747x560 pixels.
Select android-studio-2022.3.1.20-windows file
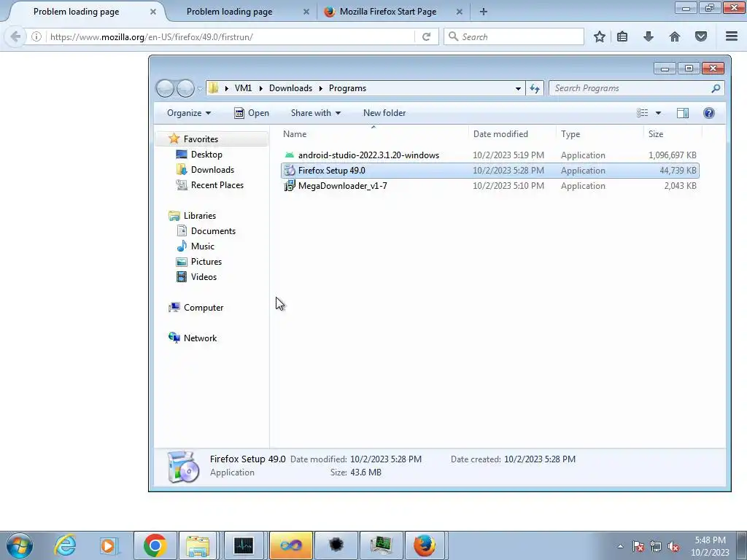point(489,155)
